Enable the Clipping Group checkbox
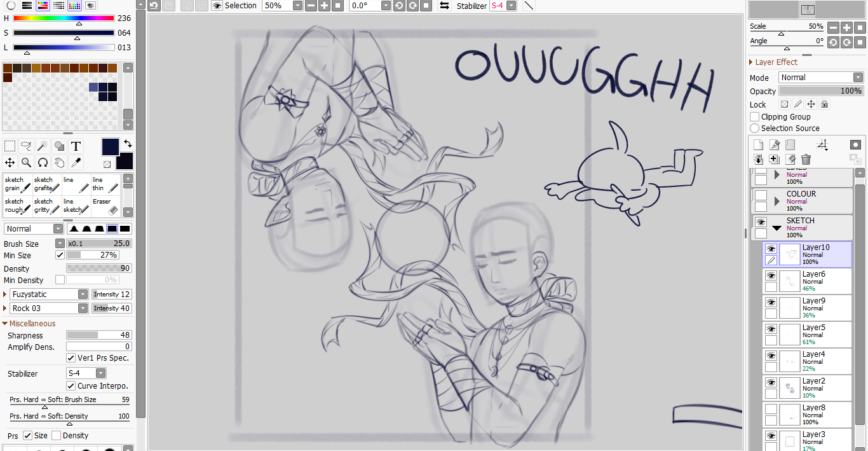This screenshot has width=868, height=451. (x=755, y=117)
